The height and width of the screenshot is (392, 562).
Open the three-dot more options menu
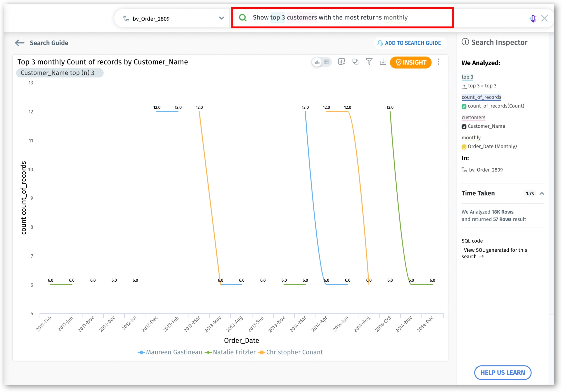tap(438, 62)
